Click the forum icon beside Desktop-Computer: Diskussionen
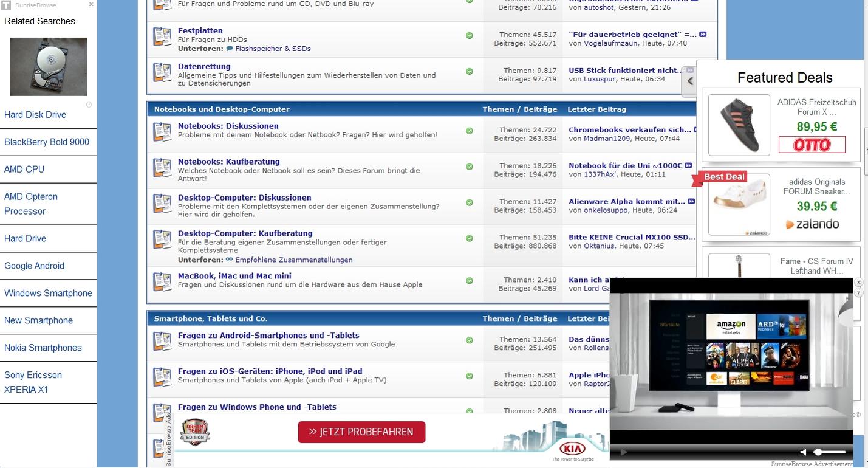This screenshot has height=468, width=868. pos(162,204)
